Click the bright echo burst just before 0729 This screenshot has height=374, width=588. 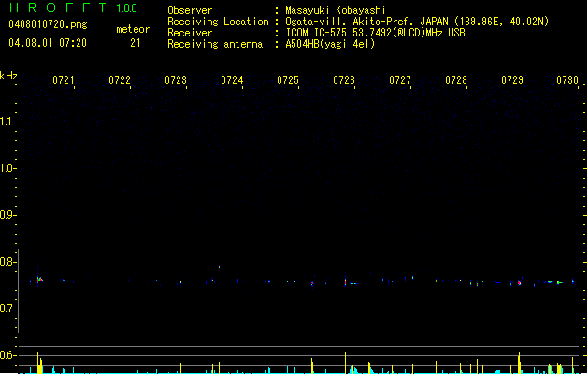[x=520, y=283]
